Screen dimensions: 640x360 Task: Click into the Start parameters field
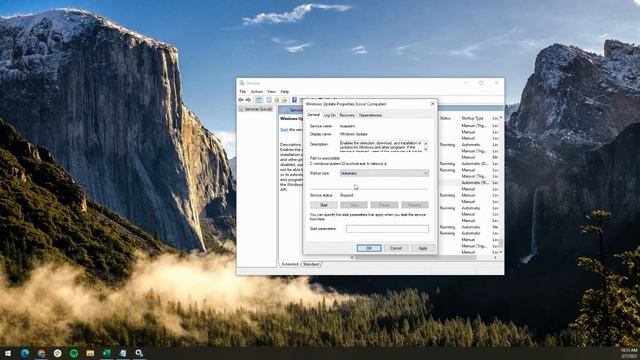(387, 229)
